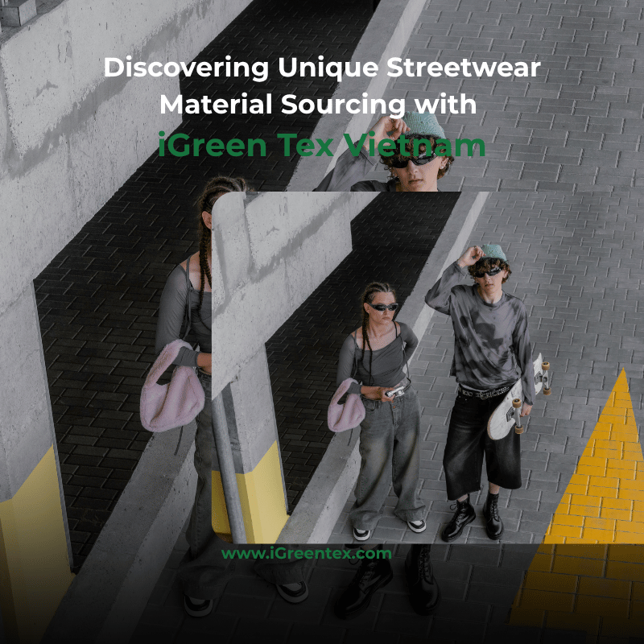Click the green iGreen Tex Vietnam title
644x644 pixels.
click(x=321, y=145)
